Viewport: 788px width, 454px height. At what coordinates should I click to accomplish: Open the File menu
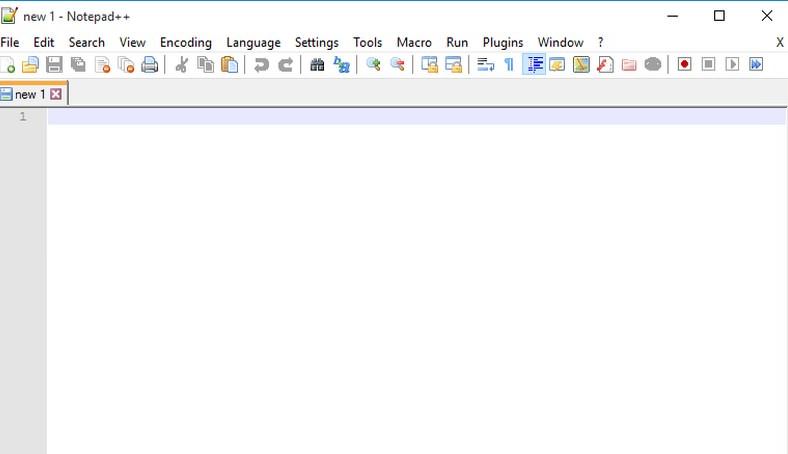tap(10, 42)
